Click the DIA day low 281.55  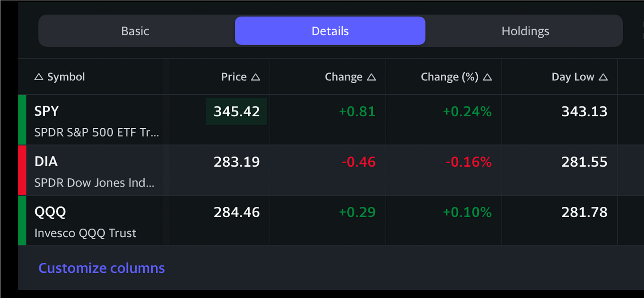(584, 162)
